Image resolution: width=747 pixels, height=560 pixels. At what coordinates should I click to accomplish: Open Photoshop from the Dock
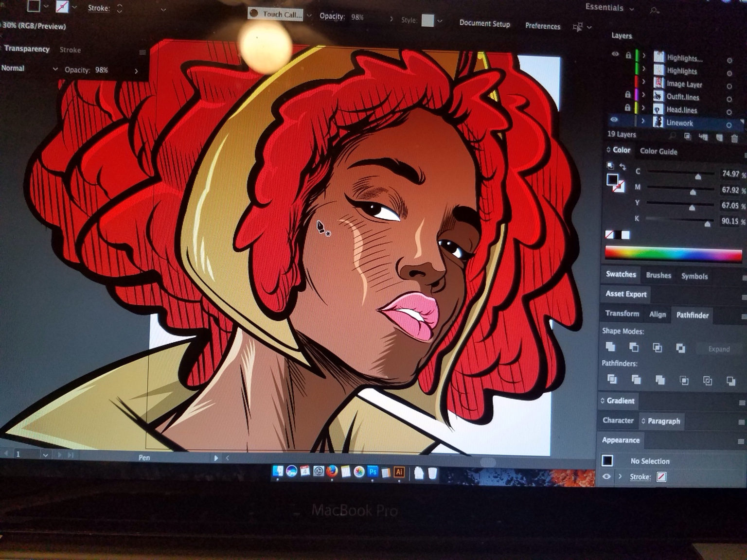click(373, 471)
